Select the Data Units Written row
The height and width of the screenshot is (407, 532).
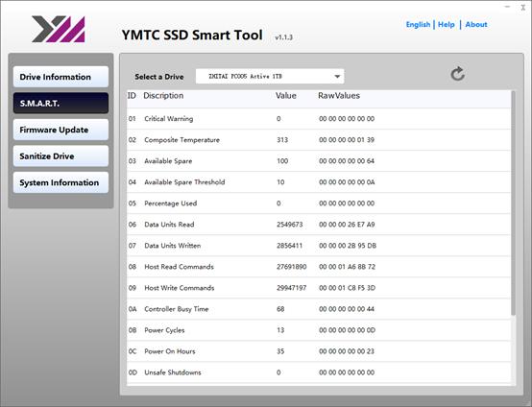[319, 246]
